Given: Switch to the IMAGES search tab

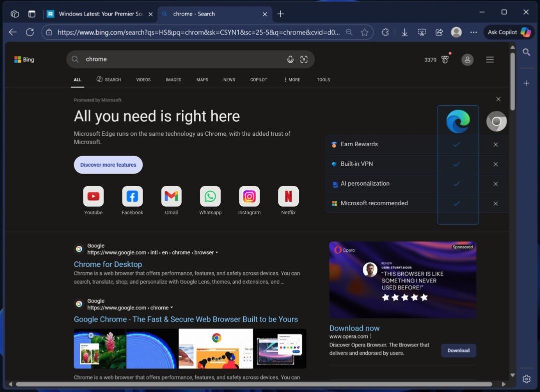Looking at the screenshot, I should click(x=173, y=80).
